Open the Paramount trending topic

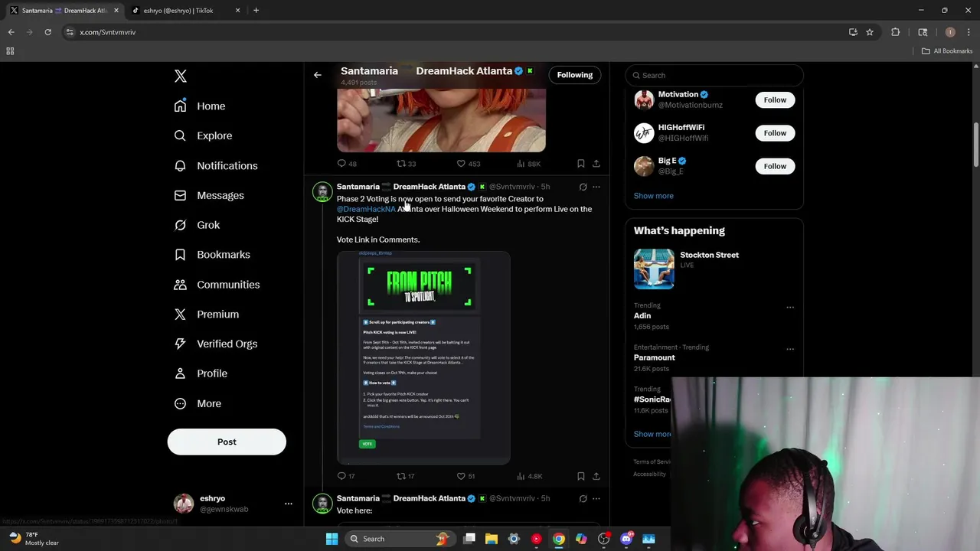[655, 357]
